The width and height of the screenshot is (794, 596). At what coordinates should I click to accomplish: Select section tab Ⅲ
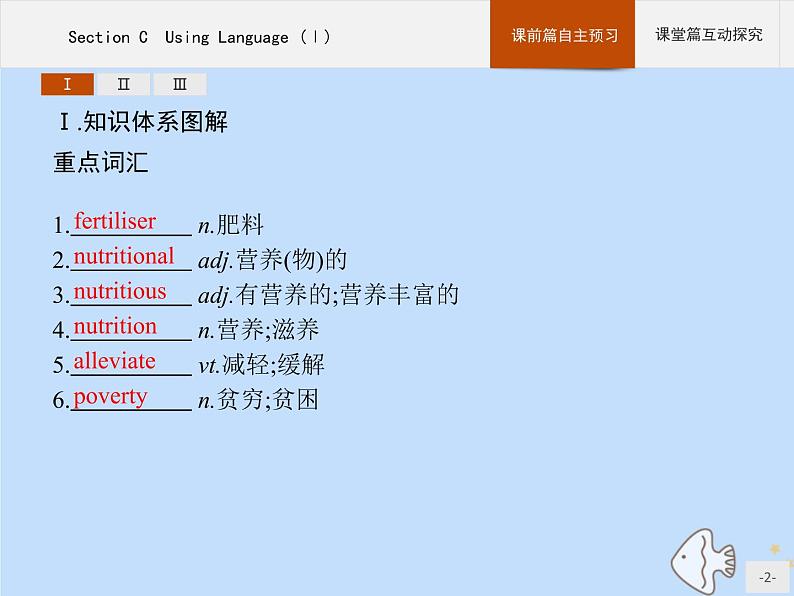coord(180,84)
